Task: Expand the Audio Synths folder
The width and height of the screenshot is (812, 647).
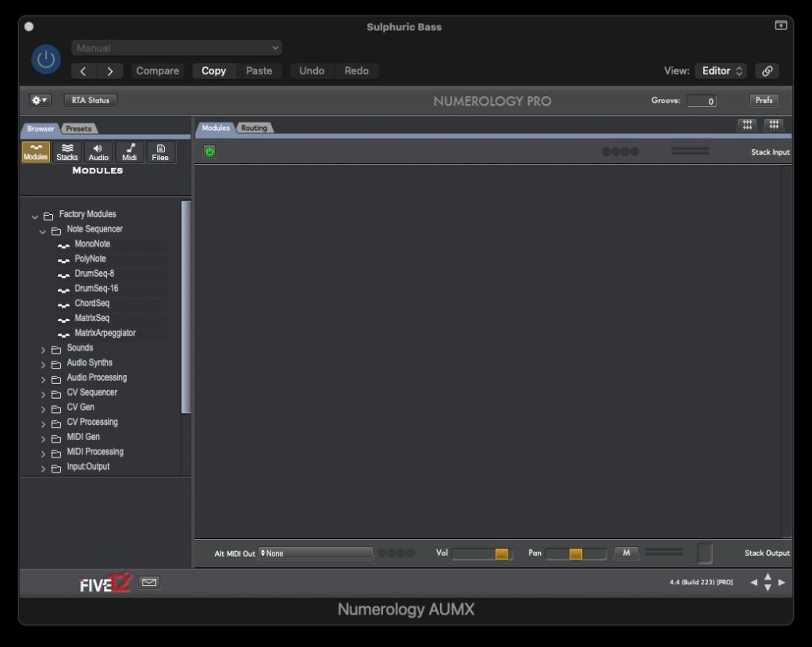Action: (x=43, y=365)
